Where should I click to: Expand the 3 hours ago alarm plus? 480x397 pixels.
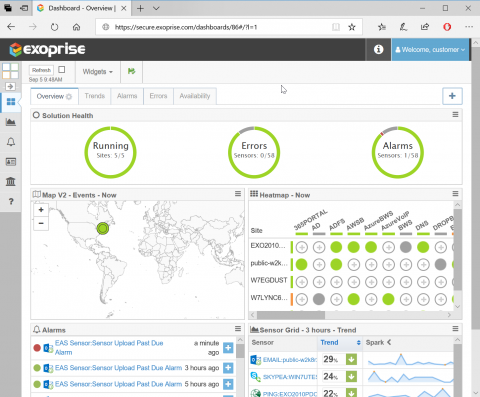tap(228, 368)
